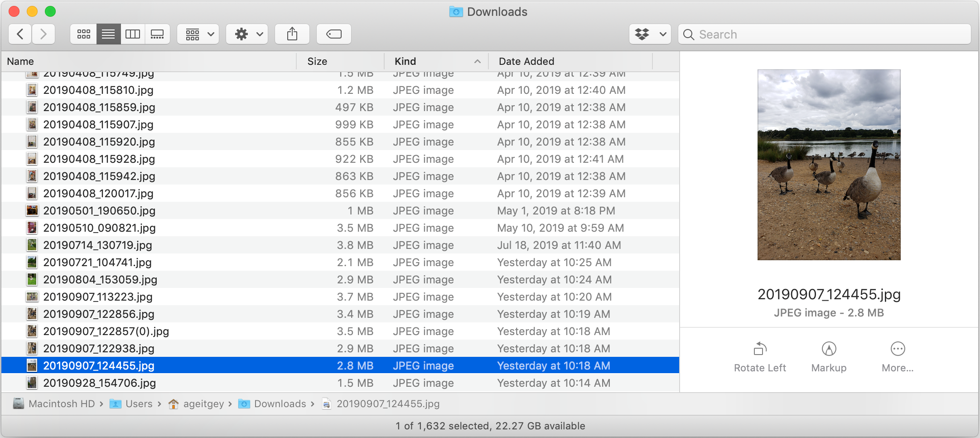The image size is (980, 438).
Task: Click the search magnifier icon
Action: (689, 34)
